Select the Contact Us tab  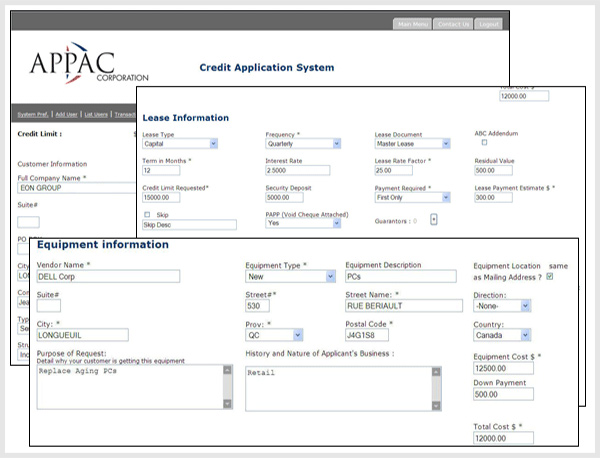(453, 24)
